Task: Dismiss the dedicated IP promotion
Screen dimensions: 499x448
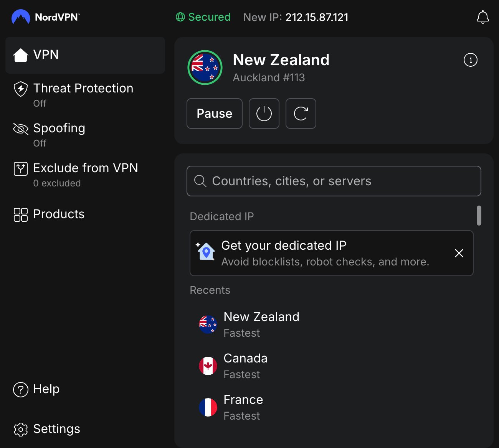Action: (459, 253)
